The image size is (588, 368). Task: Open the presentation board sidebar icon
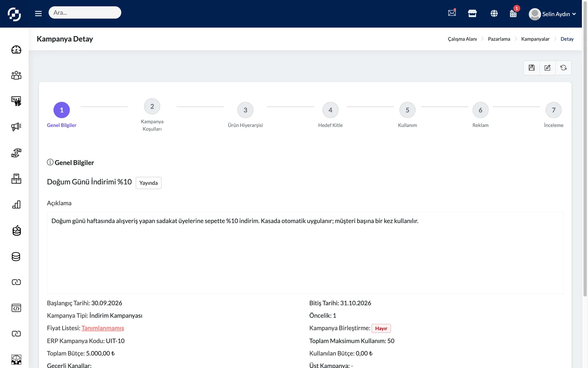pyautogui.click(x=16, y=101)
